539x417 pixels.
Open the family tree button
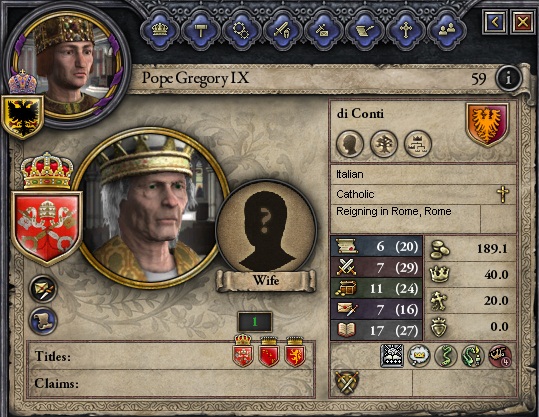coord(384,144)
